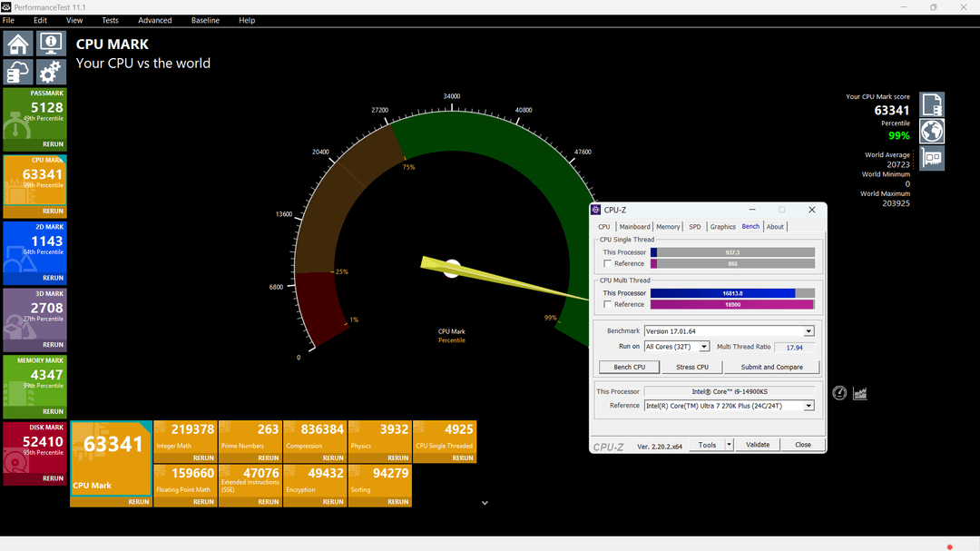This screenshot has height=551, width=980.
Task: Click the Validate button in CPU-Z
Action: coord(758,445)
